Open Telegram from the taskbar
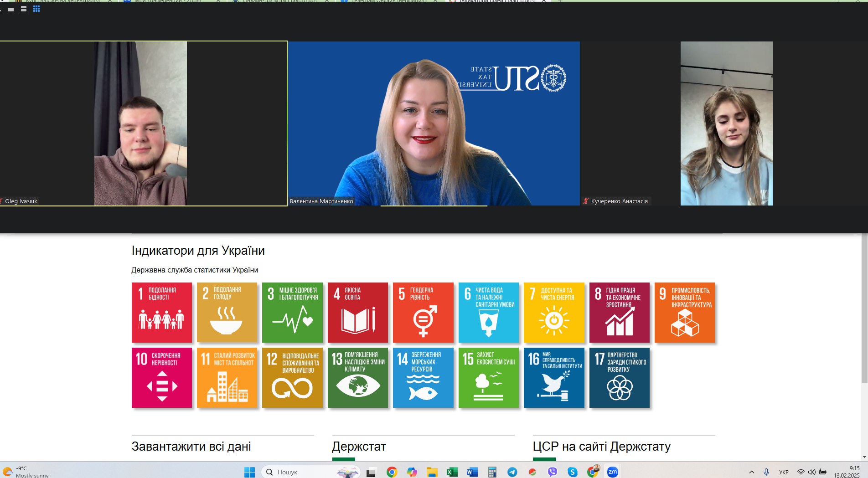This screenshot has height=478, width=868. click(x=512, y=472)
